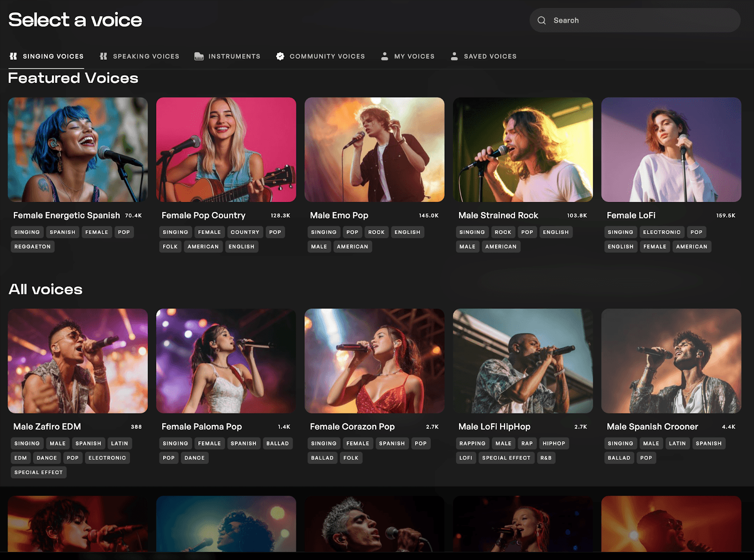The image size is (754, 560).
Task: Click the Saved Voices person icon
Action: tap(454, 56)
